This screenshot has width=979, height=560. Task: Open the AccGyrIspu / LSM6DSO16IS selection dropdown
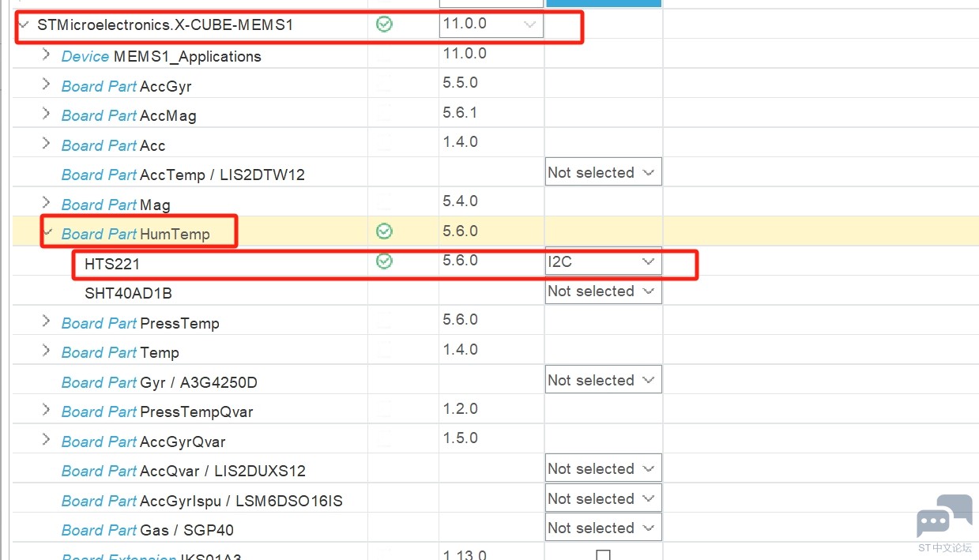[603, 498]
